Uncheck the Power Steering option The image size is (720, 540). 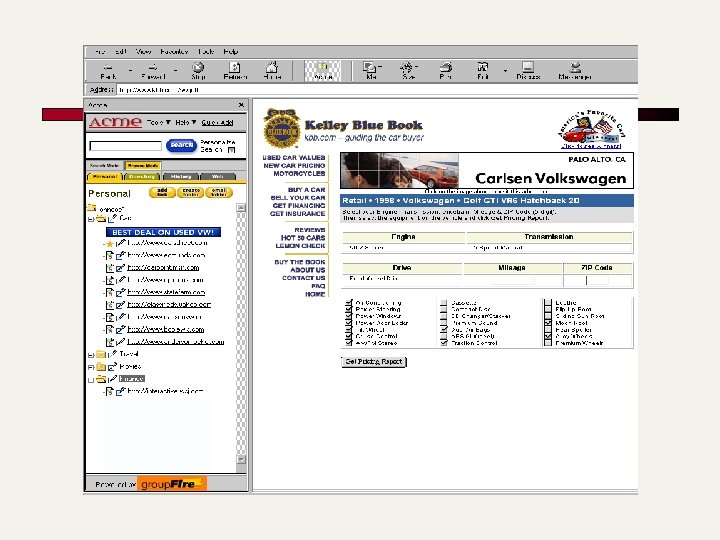click(x=349, y=309)
